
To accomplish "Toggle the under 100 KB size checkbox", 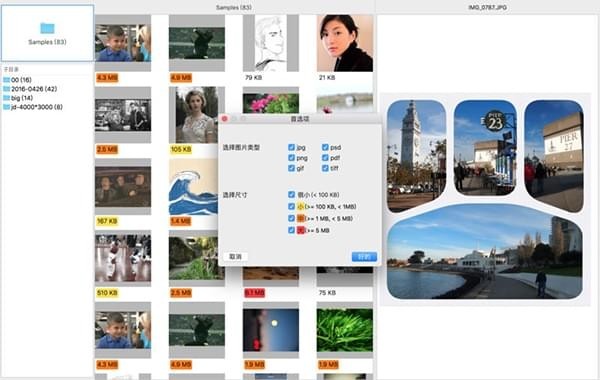I will pos(291,194).
